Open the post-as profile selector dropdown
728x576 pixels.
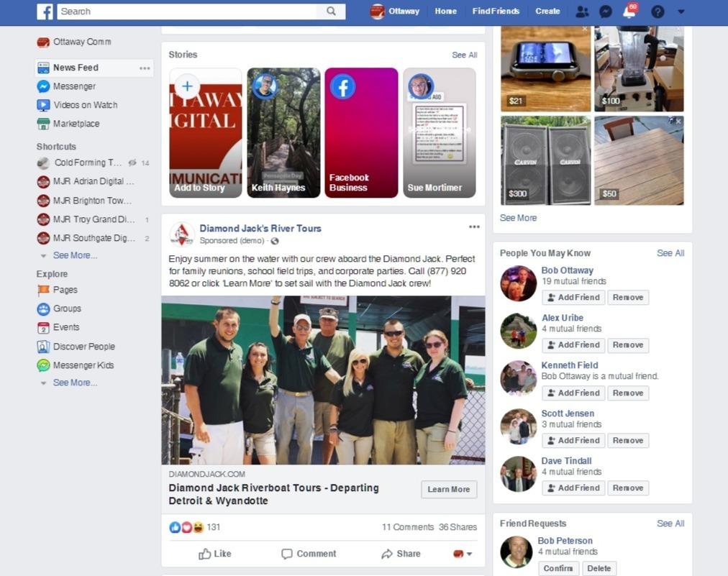click(x=463, y=554)
